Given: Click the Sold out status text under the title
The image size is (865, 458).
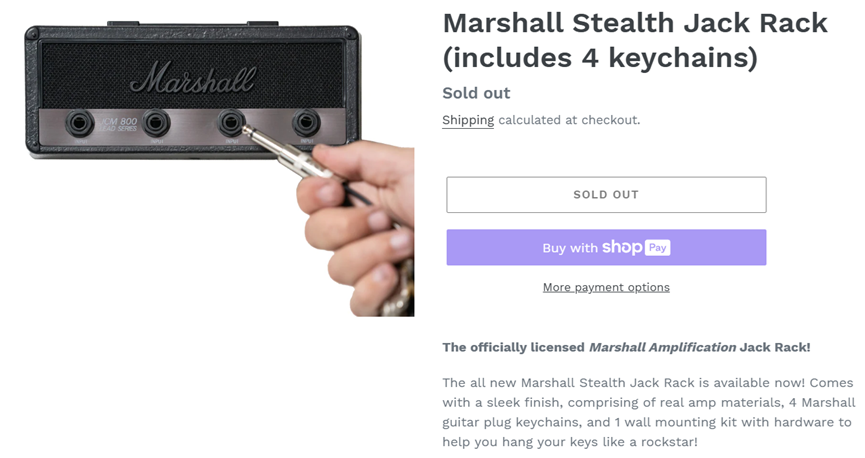Looking at the screenshot, I should click(x=476, y=93).
